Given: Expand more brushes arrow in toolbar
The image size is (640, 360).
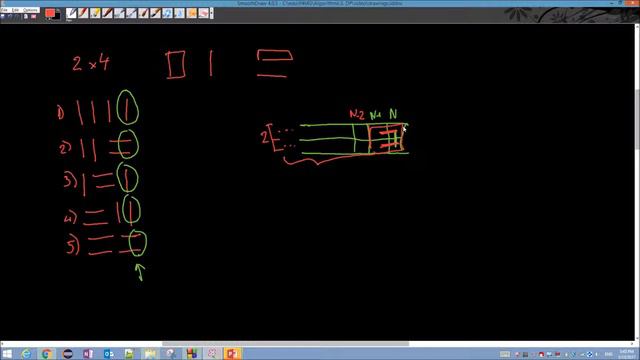Looking at the screenshot, I should [211, 13].
